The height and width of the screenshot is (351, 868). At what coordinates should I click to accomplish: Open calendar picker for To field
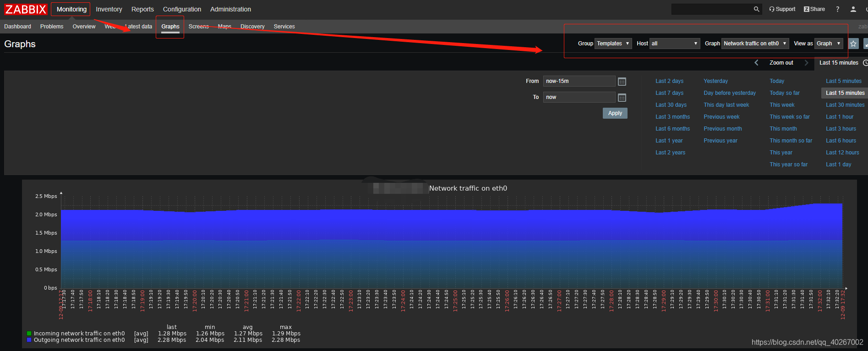622,98
